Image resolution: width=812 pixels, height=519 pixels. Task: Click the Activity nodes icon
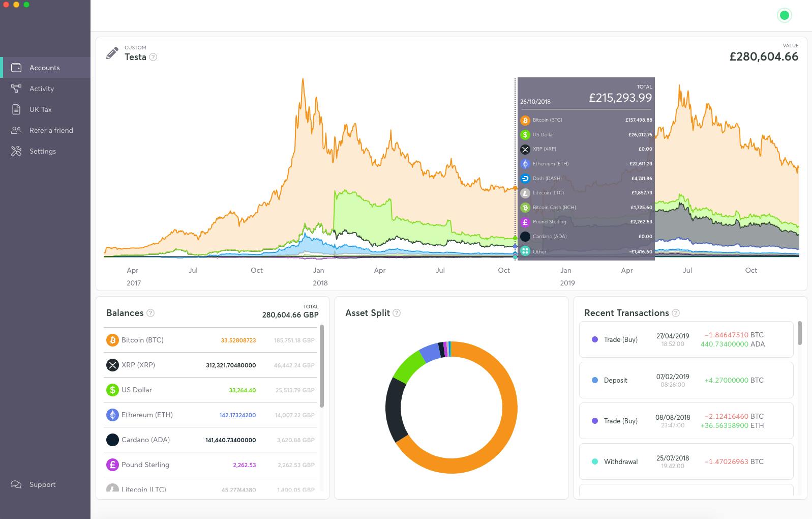[16, 89]
